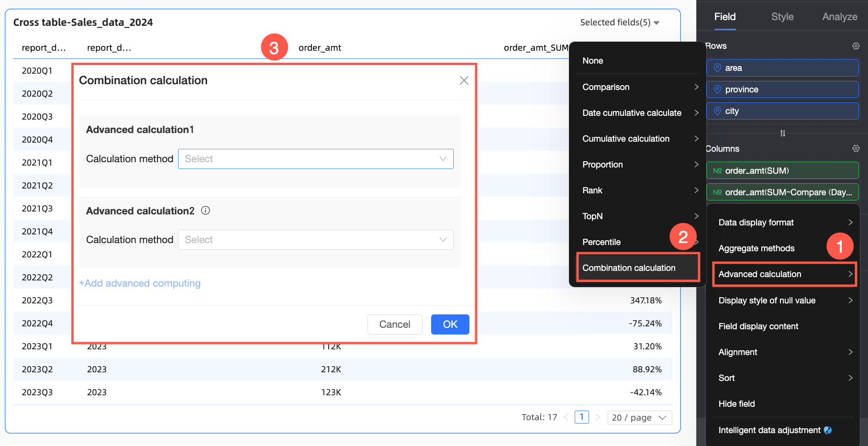
Task: Open Advanced calculation1 method dropdown
Action: point(315,159)
